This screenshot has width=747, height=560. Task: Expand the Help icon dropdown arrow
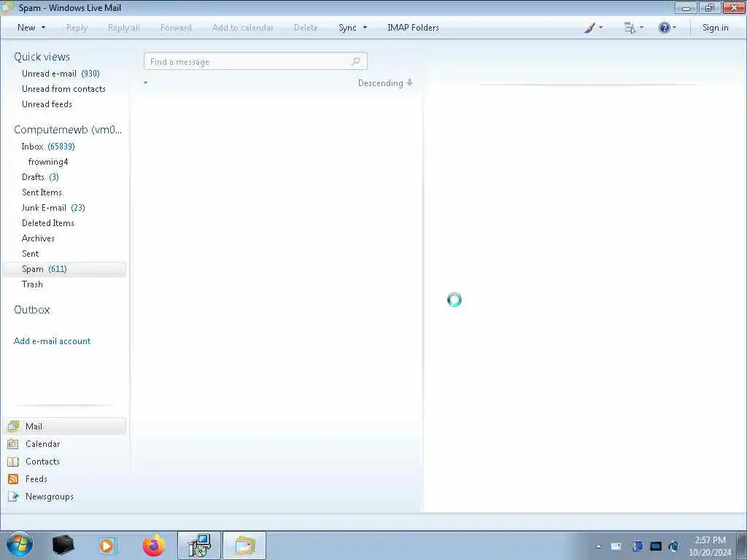tap(674, 28)
